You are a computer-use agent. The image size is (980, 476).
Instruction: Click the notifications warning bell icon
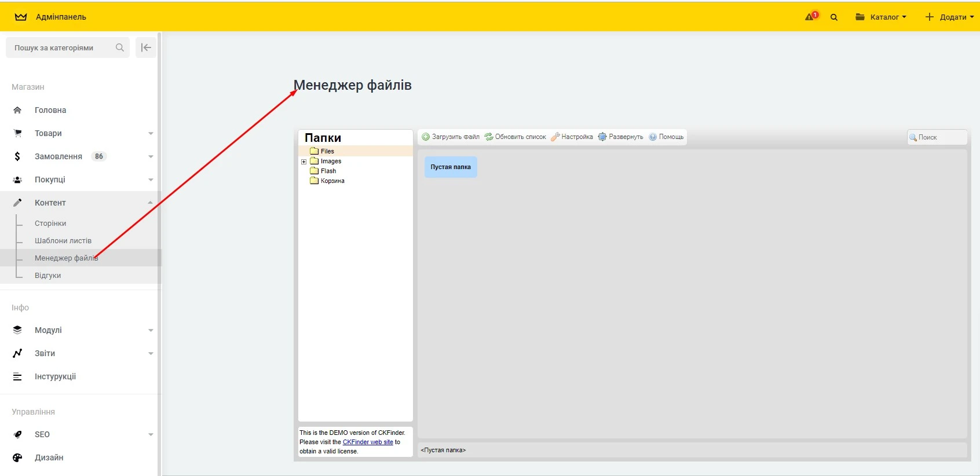click(x=811, y=17)
